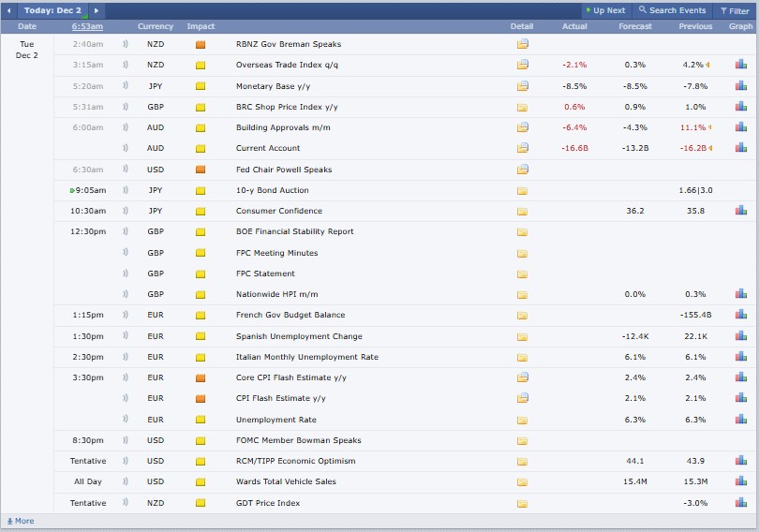Select the Italian Monthly Unemployment Rate event row
The width and height of the screenshot is (759, 532).
point(306,357)
